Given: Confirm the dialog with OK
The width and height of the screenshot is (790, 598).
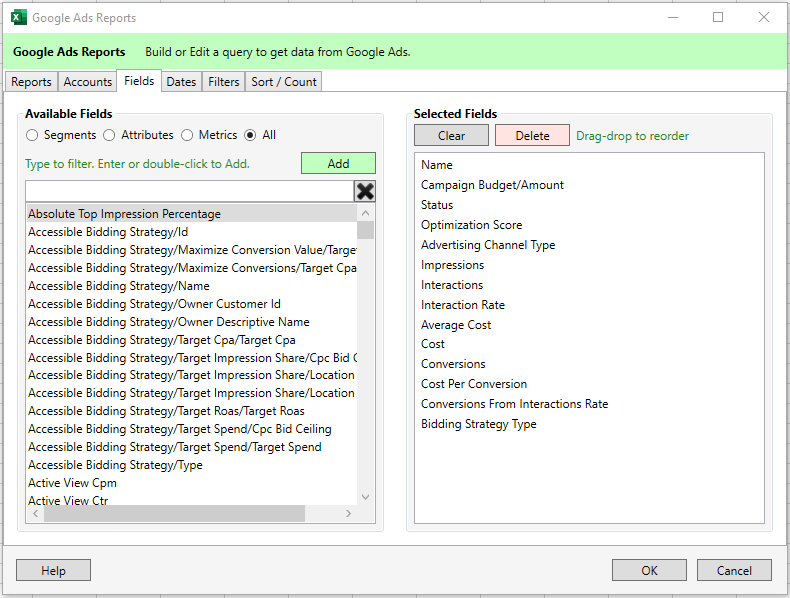Looking at the screenshot, I should tap(649, 570).
